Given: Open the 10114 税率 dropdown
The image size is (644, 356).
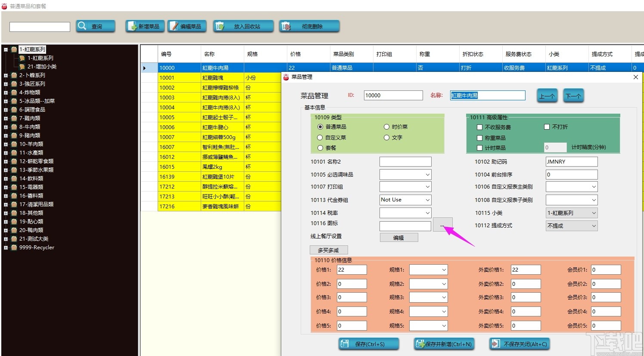Looking at the screenshot, I should (x=405, y=213).
